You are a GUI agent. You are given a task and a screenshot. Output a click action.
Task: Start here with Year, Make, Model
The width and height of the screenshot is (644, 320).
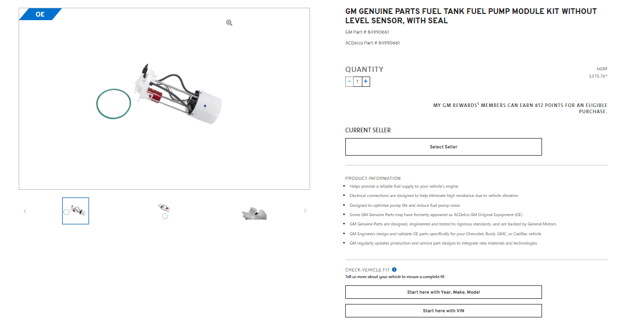(x=444, y=292)
